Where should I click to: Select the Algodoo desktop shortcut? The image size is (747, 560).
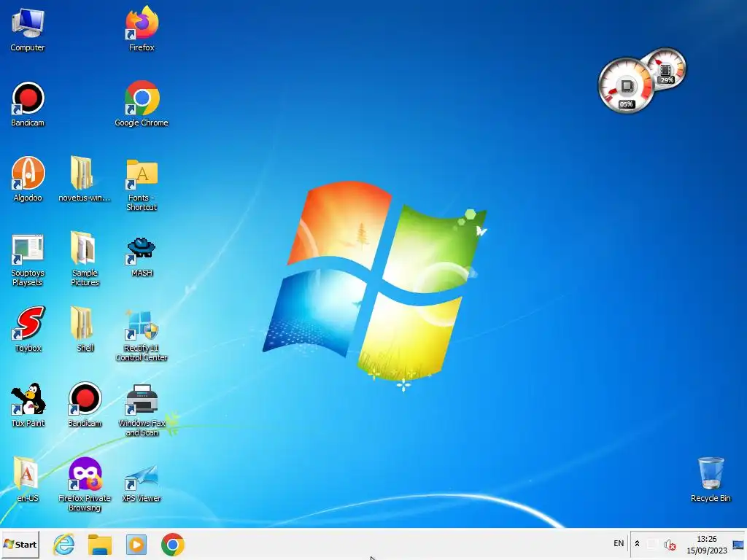click(x=28, y=180)
